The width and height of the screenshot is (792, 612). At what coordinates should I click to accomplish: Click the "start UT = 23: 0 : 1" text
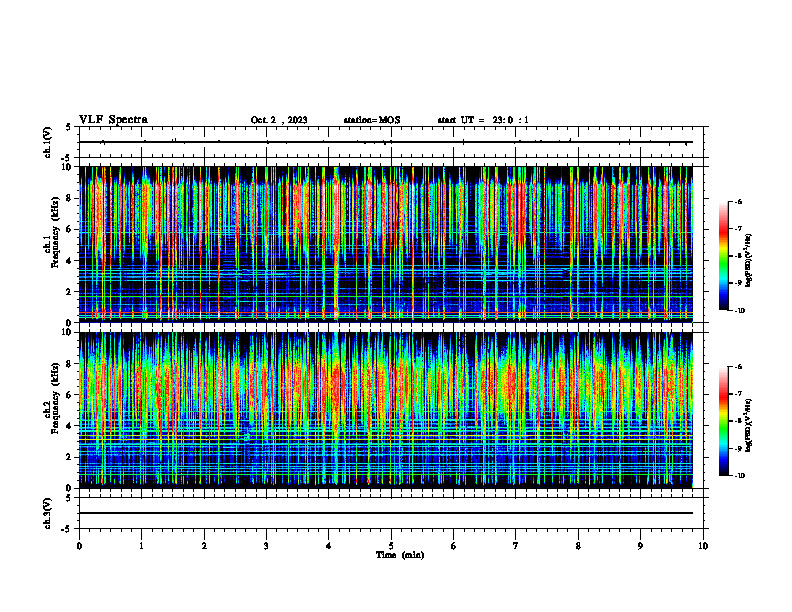[483, 120]
